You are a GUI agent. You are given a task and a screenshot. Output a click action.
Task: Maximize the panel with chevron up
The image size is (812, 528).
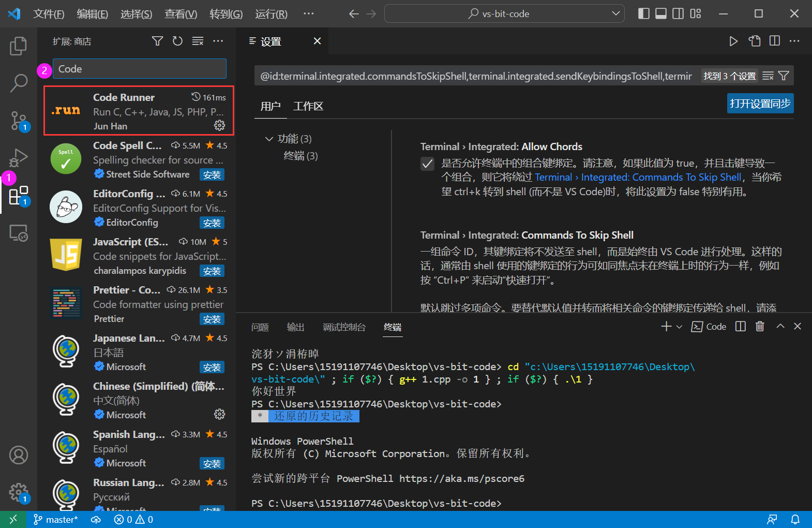click(x=780, y=326)
